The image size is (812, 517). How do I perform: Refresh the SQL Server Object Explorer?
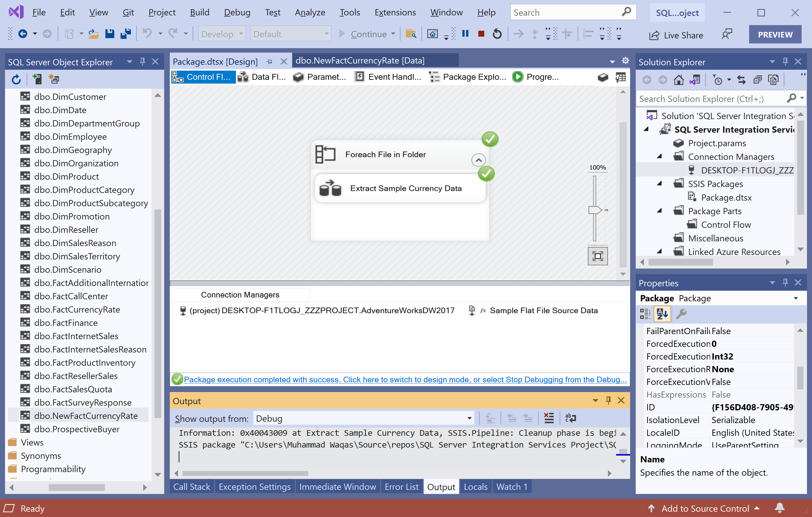tap(16, 80)
